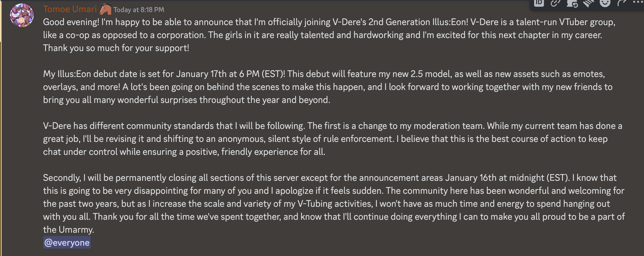This screenshot has height=256, width=644.
Task: Open Tomoe Umari's profile avatar
Action: [22, 15]
